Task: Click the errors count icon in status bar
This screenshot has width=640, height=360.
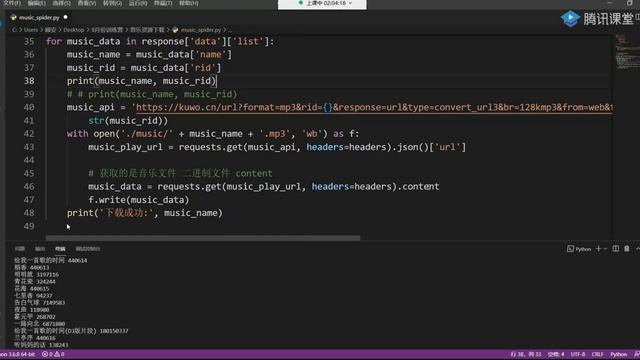Action: coord(45,354)
